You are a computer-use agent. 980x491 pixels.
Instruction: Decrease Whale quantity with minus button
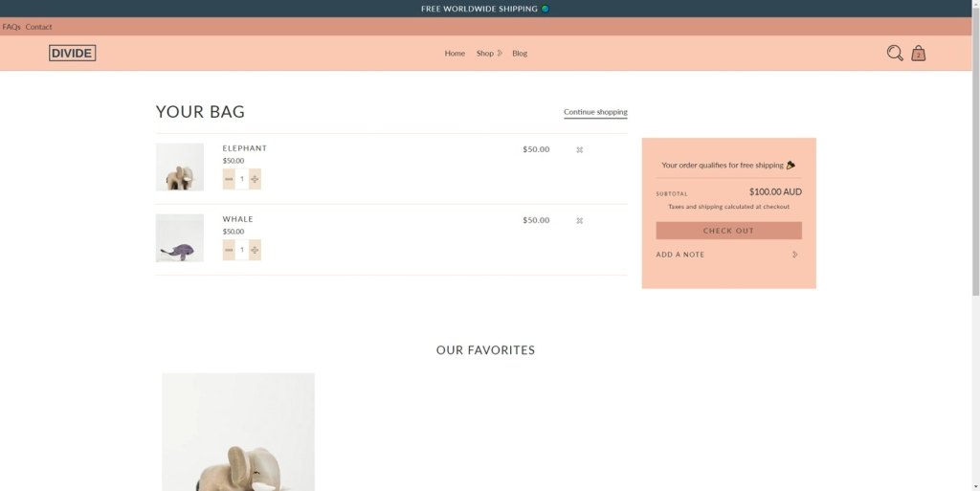click(229, 250)
